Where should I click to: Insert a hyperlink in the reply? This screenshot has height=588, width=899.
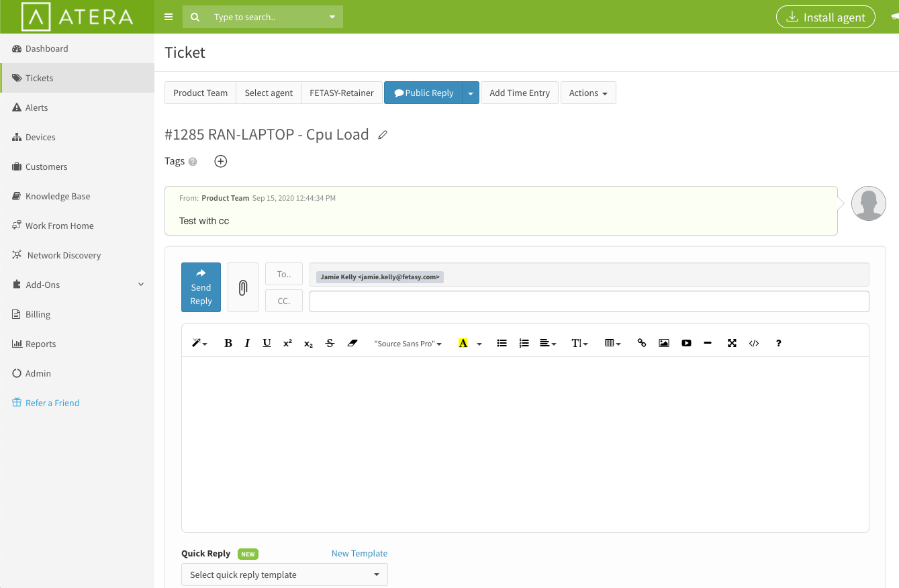click(x=642, y=343)
